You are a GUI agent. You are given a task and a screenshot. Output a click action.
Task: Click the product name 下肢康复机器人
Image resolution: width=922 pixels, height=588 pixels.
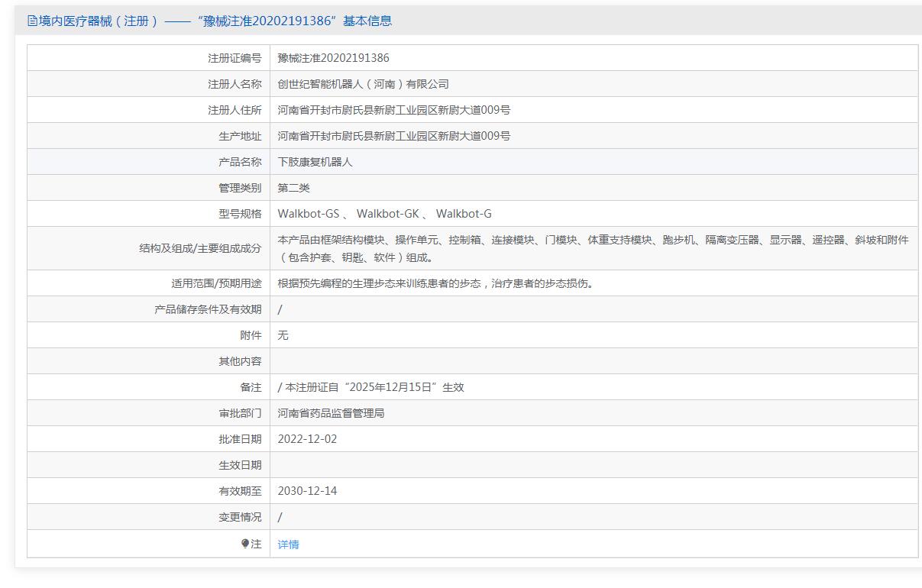tap(315, 162)
